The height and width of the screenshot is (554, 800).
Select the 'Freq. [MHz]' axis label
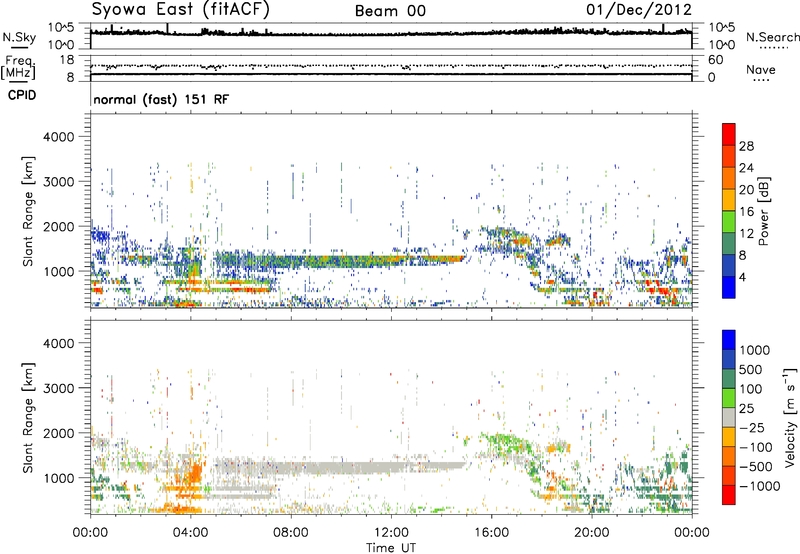point(18,68)
